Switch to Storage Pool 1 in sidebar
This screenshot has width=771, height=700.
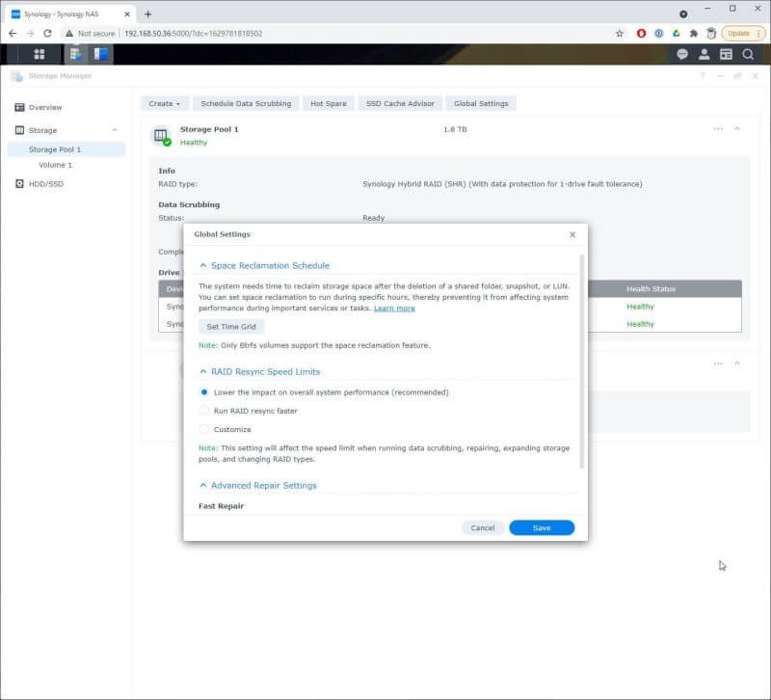(56, 149)
